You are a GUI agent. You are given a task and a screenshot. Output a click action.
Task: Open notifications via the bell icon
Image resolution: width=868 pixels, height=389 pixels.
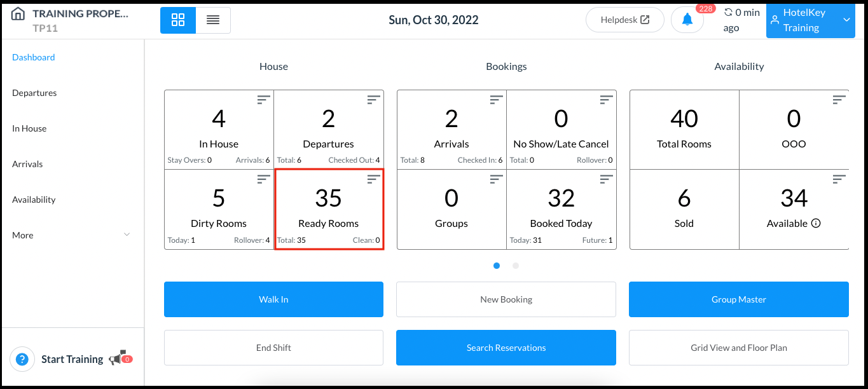(687, 19)
